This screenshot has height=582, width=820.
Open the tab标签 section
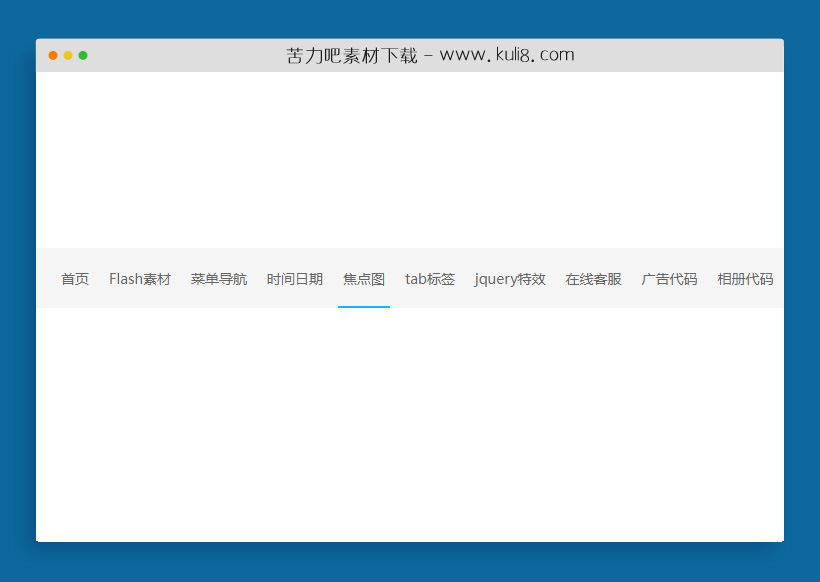[430, 279]
